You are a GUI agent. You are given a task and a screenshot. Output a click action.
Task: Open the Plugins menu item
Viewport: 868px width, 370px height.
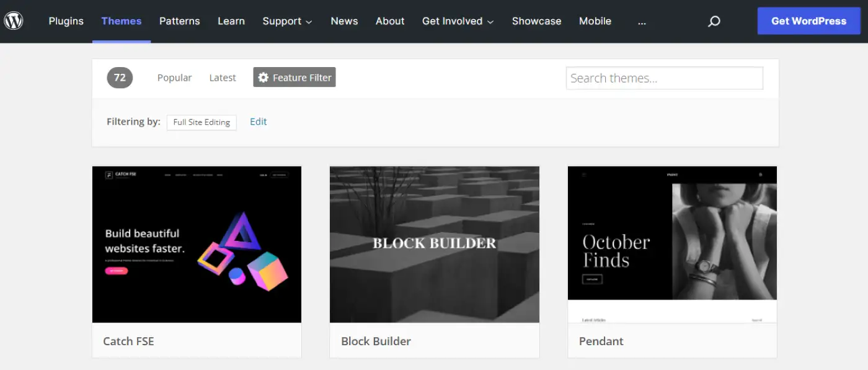click(x=66, y=21)
